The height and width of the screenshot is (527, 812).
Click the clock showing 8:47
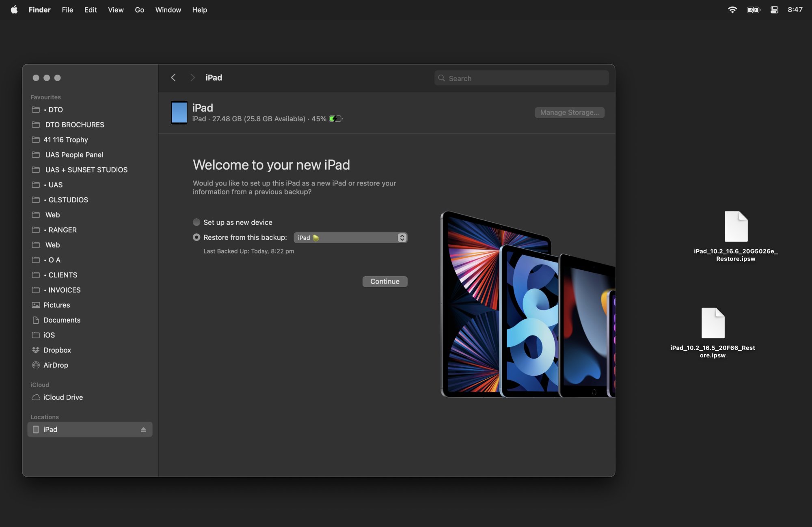[795, 10]
